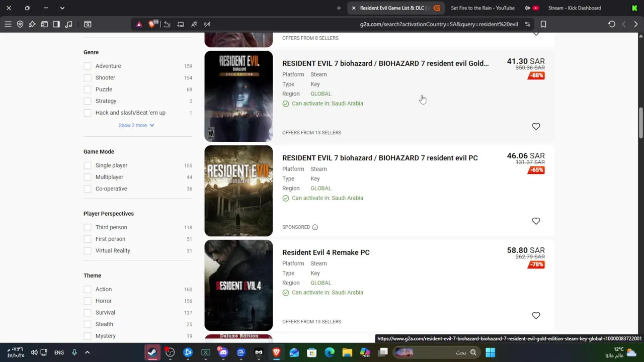Viewport: 644px width, 362px height.
Task: Open the tab list dropdown chevron
Action: [62, 8]
